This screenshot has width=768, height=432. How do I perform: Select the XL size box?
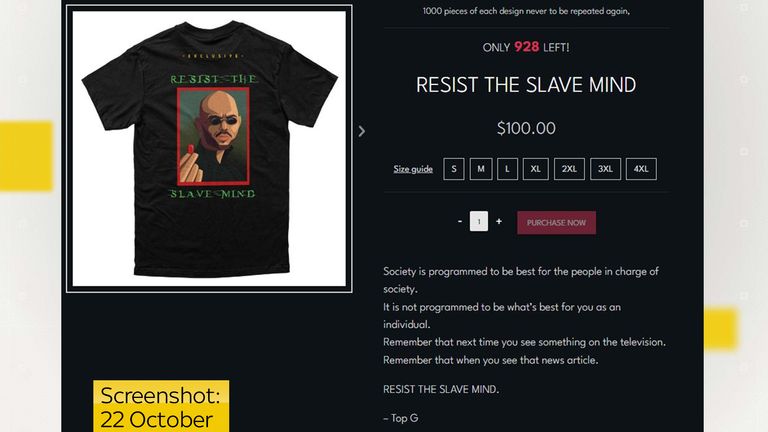535,169
